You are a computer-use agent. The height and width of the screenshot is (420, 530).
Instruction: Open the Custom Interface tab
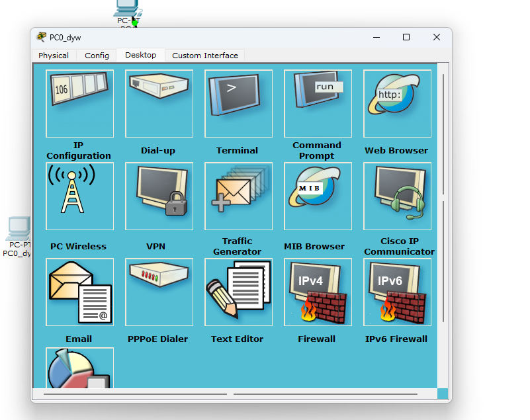205,56
